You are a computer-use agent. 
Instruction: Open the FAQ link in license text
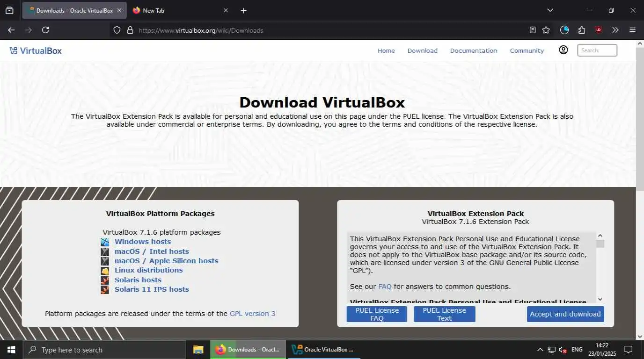tap(385, 287)
